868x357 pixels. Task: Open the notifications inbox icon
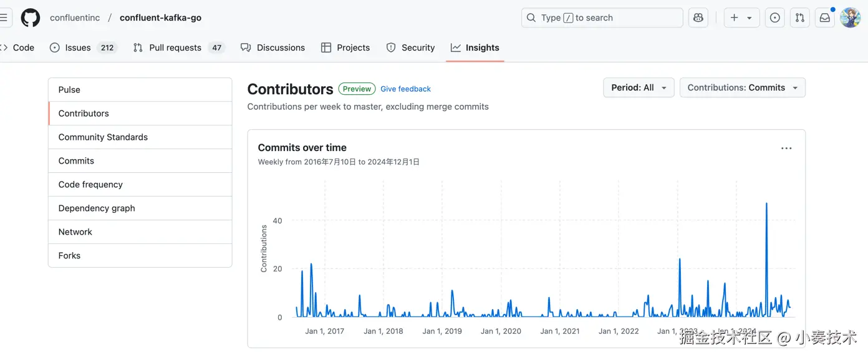pos(825,17)
